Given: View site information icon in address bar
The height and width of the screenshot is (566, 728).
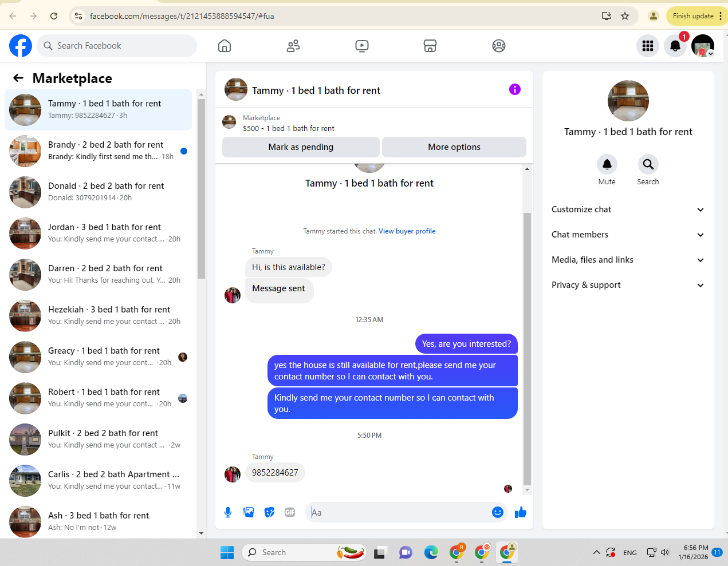Looking at the screenshot, I should coord(79,16).
